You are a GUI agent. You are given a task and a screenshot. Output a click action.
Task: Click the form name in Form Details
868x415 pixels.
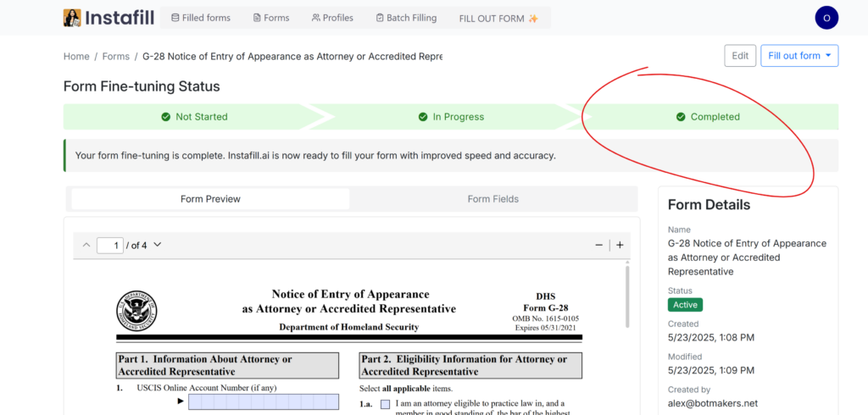point(747,257)
